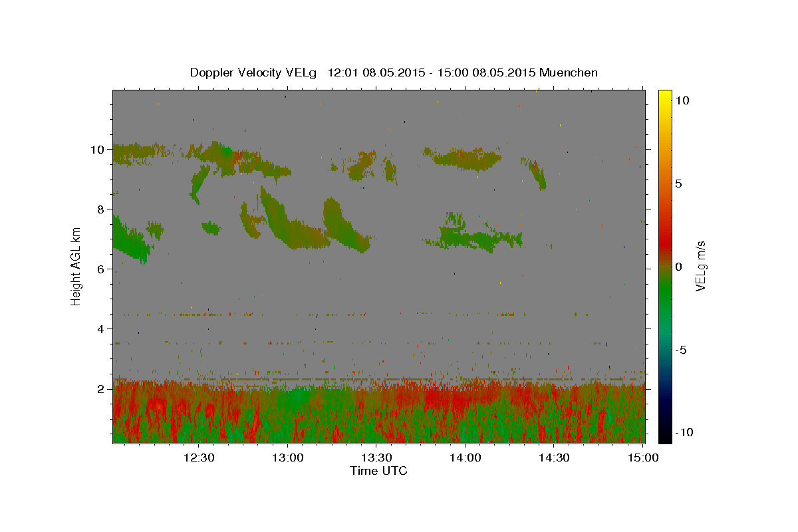Click the 15:00 time tick label

tap(643, 458)
